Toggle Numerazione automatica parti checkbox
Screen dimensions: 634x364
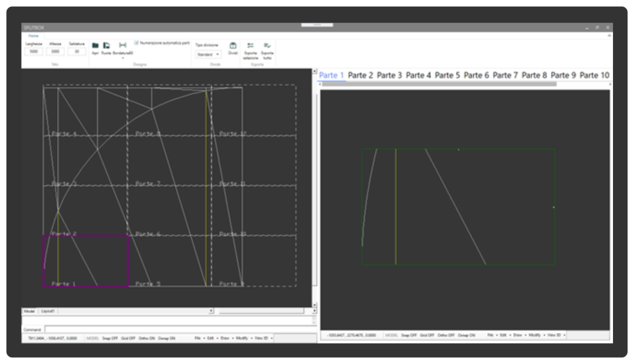(136, 43)
